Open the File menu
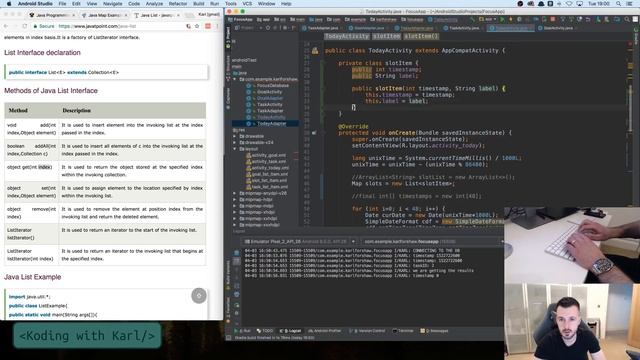This screenshot has height=360, width=640. (x=62, y=4)
